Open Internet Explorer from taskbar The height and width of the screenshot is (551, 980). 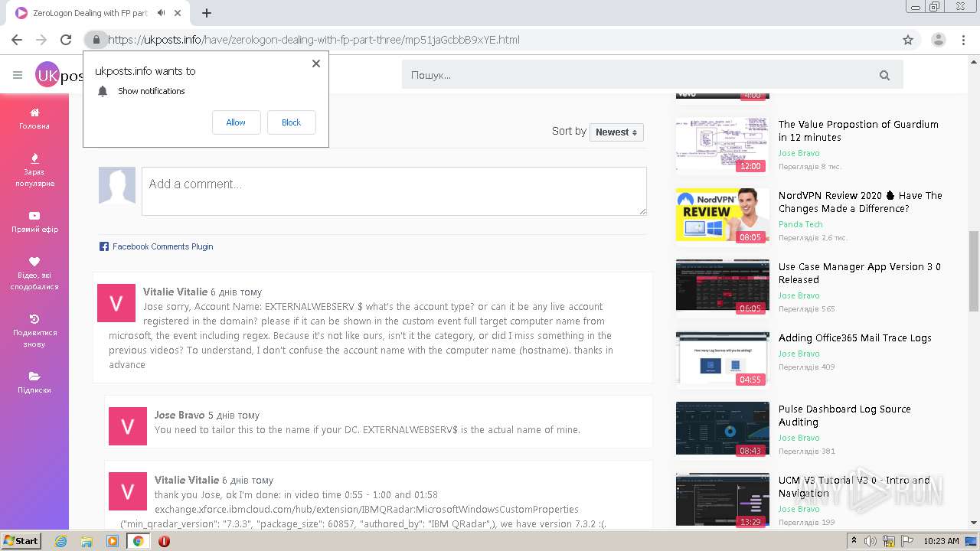tap(61, 541)
